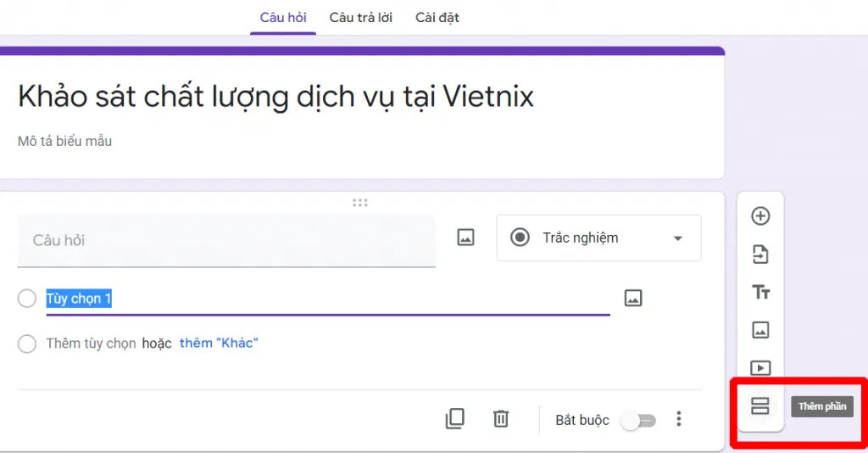Click the drag handle dots on the question card

pos(359,203)
